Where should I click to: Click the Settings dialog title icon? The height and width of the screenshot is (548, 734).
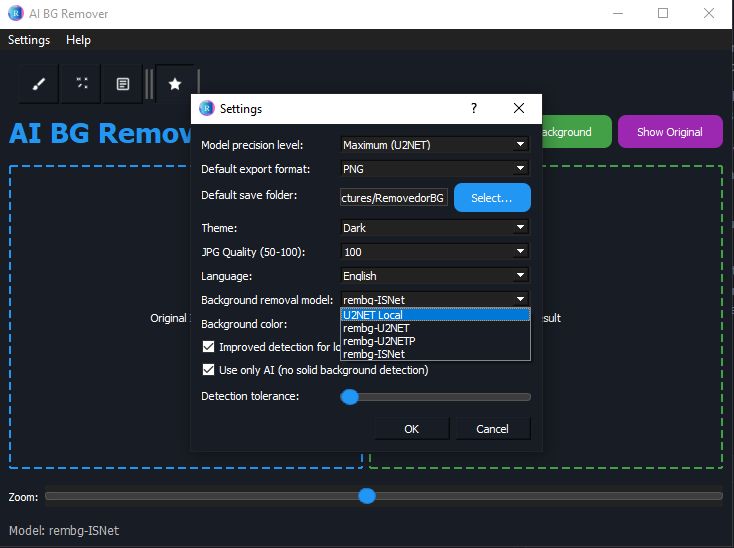(207, 108)
